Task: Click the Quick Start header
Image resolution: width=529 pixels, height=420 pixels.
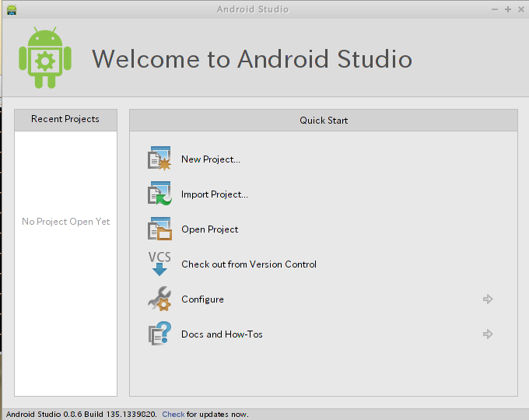Action: pos(324,121)
